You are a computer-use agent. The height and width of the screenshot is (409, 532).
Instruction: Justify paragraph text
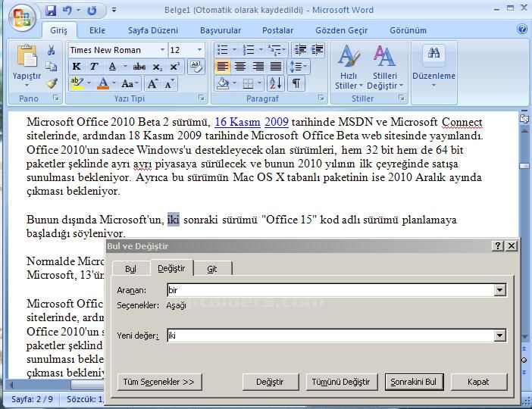[276, 67]
